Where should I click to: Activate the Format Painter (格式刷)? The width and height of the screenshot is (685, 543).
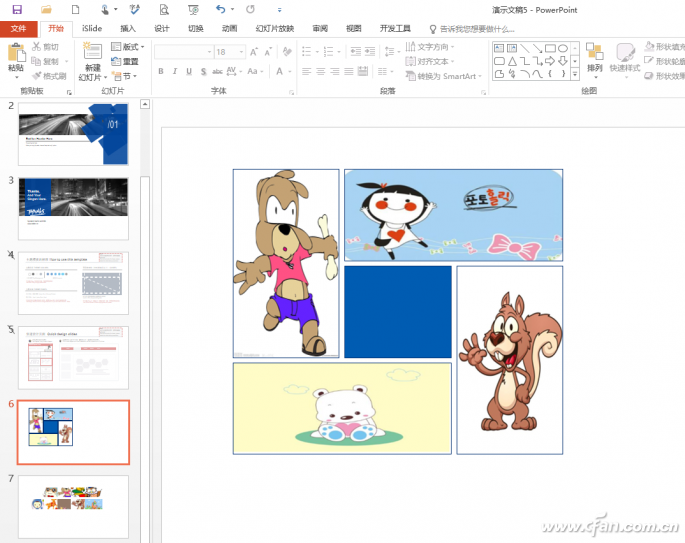49,76
